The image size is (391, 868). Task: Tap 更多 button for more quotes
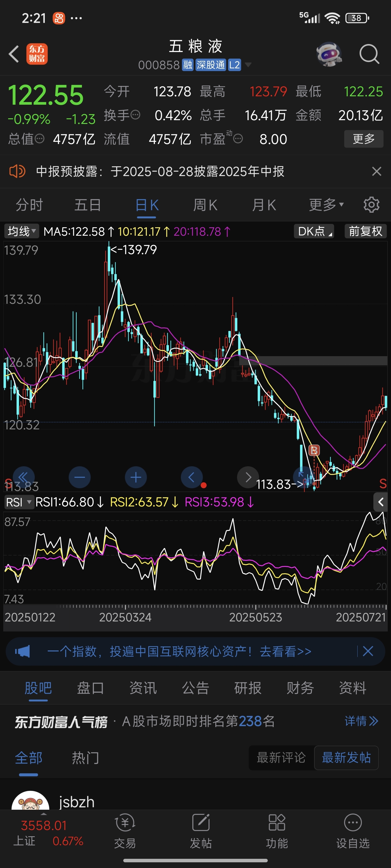[364, 139]
